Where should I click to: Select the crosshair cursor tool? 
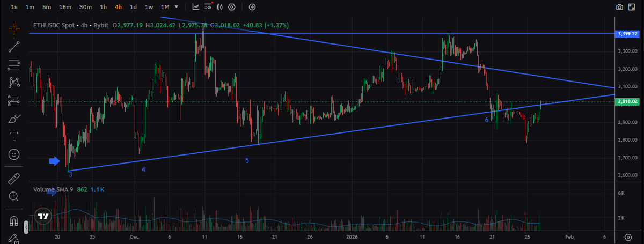click(14, 28)
